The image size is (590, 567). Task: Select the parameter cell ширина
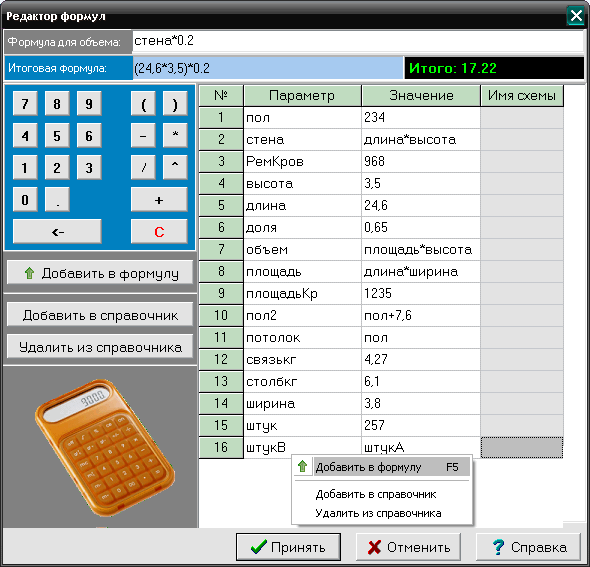[303, 404]
